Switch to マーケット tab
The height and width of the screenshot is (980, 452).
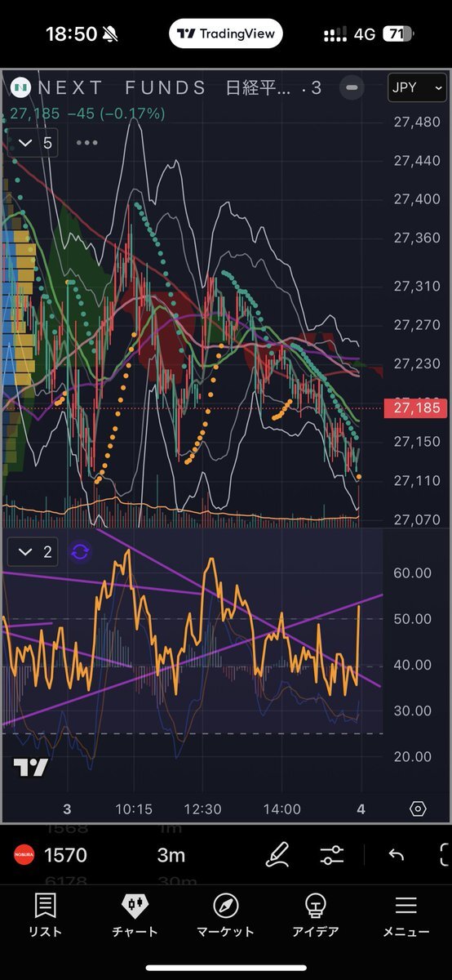click(x=226, y=915)
